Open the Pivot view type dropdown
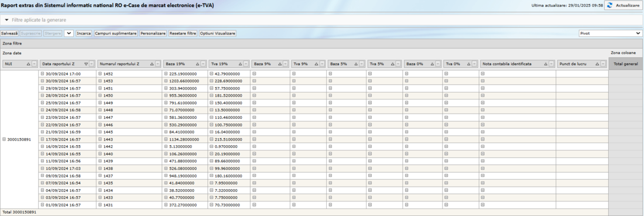This screenshot has height=216, width=644. (x=610, y=33)
